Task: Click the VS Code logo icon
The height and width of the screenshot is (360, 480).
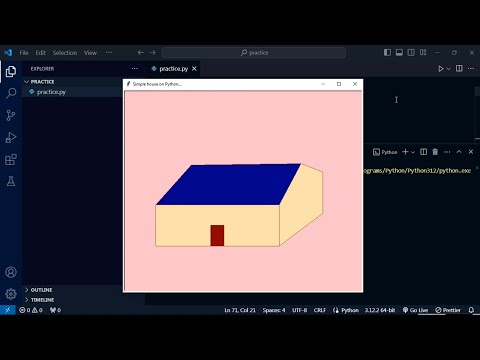Action: 8,53
